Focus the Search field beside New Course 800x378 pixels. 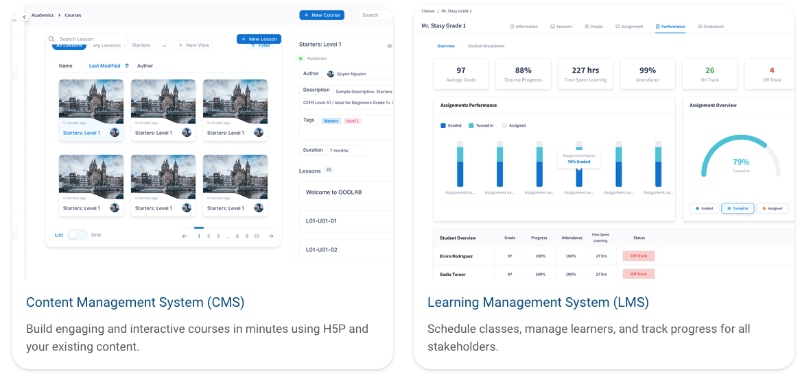click(376, 15)
